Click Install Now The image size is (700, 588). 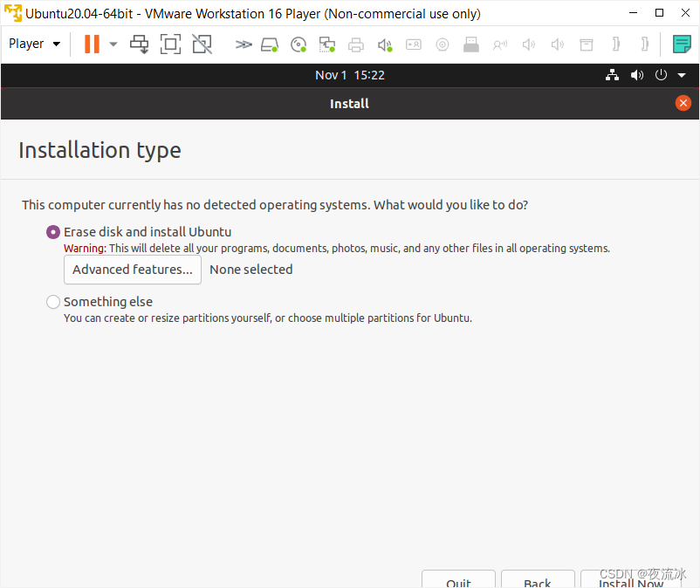pos(631,579)
